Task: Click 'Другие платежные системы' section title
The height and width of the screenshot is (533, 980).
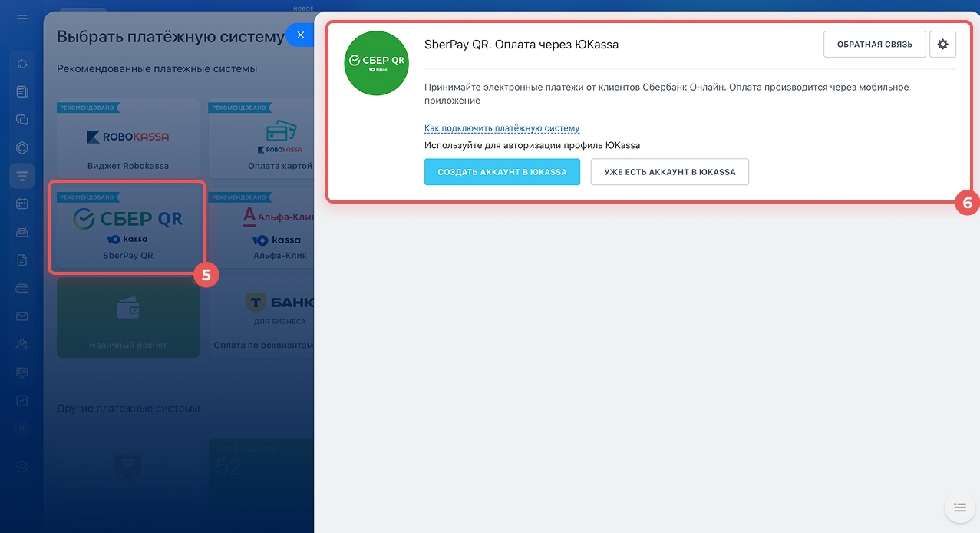Action: (128, 409)
